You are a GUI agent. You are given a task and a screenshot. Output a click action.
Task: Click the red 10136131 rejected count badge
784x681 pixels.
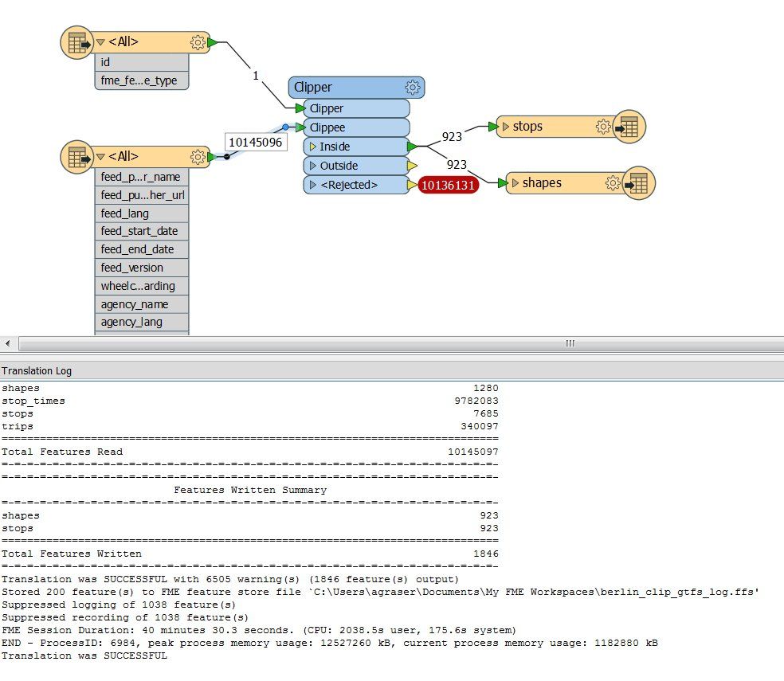(x=449, y=185)
